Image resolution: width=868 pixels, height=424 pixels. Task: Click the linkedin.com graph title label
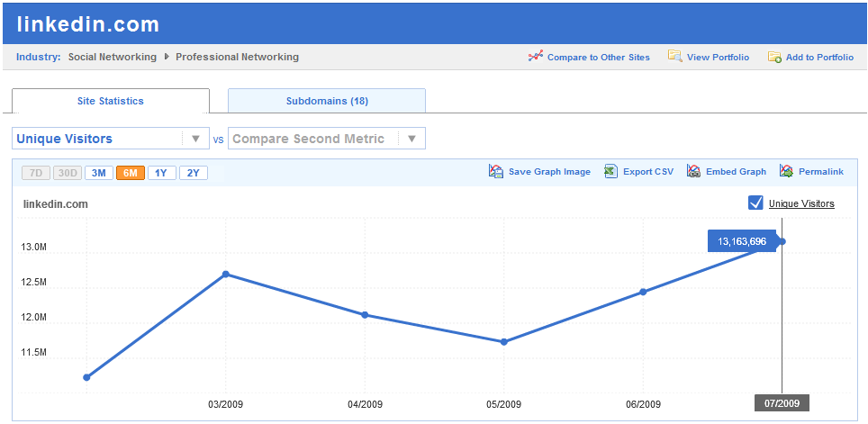55,204
